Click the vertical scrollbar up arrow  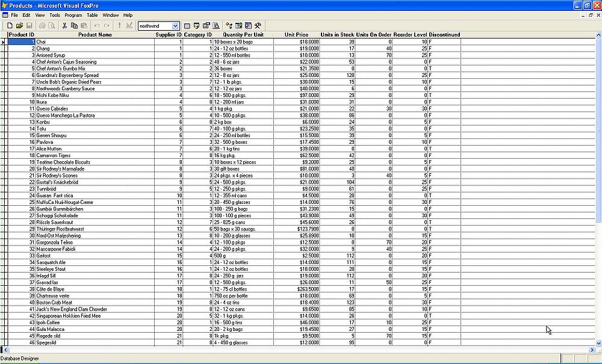click(598, 35)
